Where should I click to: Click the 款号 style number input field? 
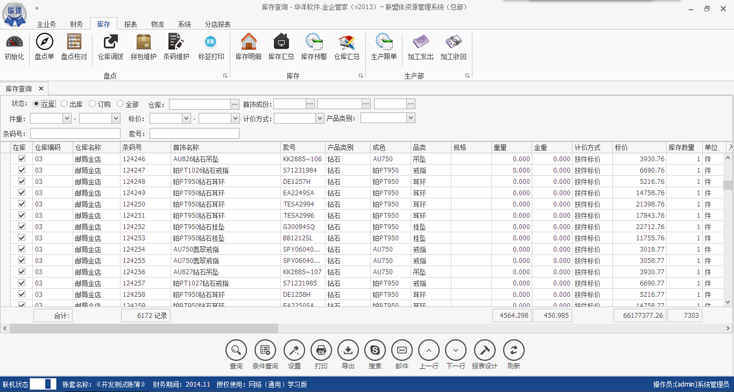(195, 133)
